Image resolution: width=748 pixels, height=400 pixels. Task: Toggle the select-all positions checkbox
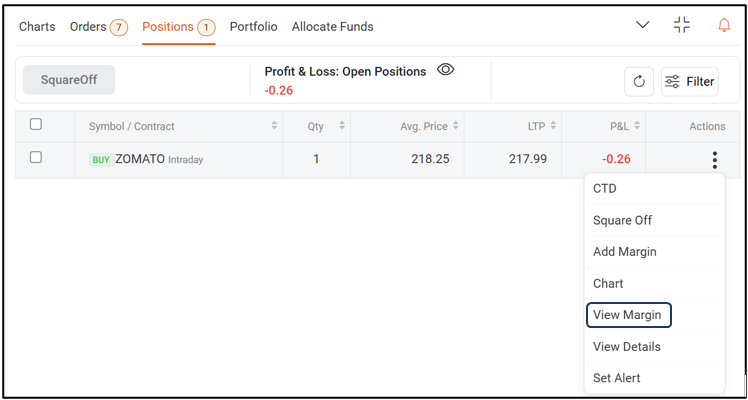pos(36,125)
